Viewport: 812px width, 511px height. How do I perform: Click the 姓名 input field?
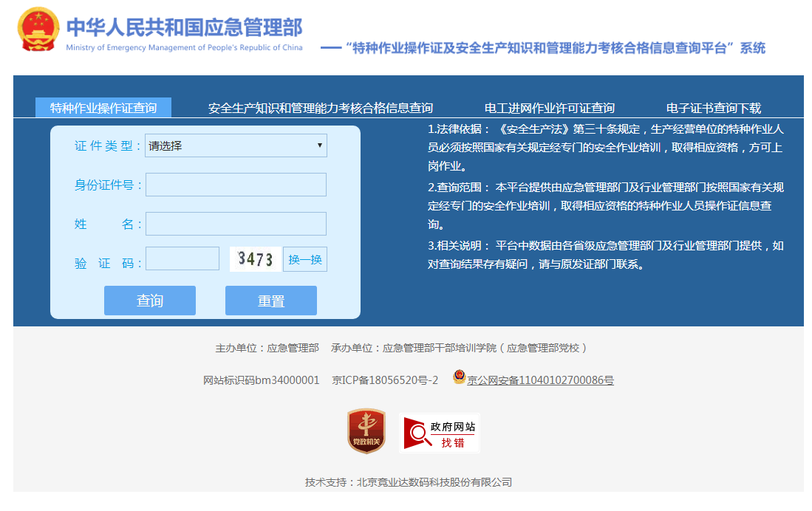[236, 224]
